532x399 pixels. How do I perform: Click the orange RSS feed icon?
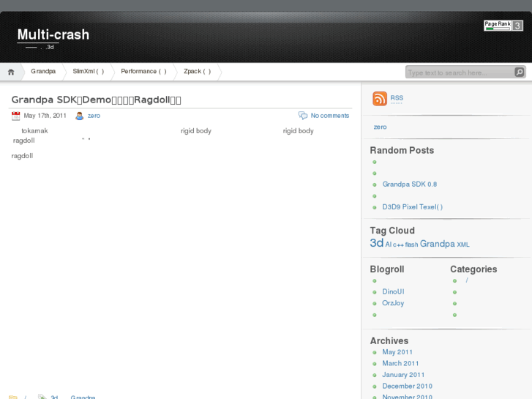point(380,99)
